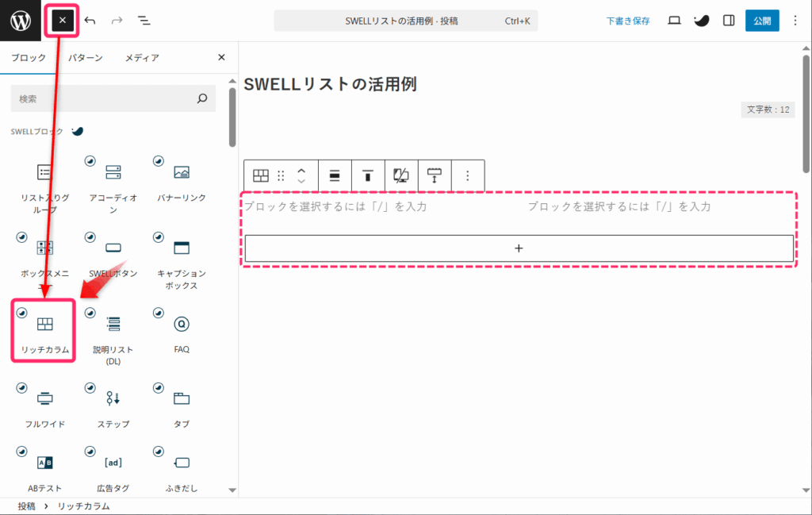The height and width of the screenshot is (515, 812).
Task: Open the preview device laptop icon
Action: point(674,21)
